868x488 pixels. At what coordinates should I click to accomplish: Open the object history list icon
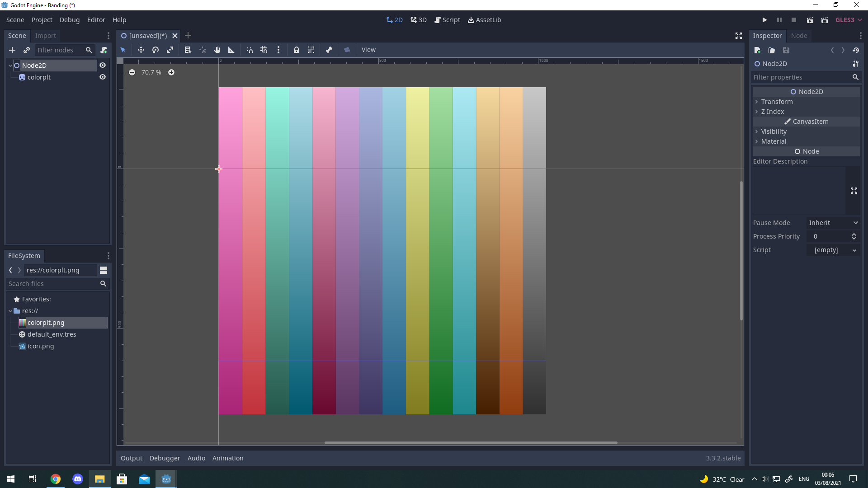856,50
